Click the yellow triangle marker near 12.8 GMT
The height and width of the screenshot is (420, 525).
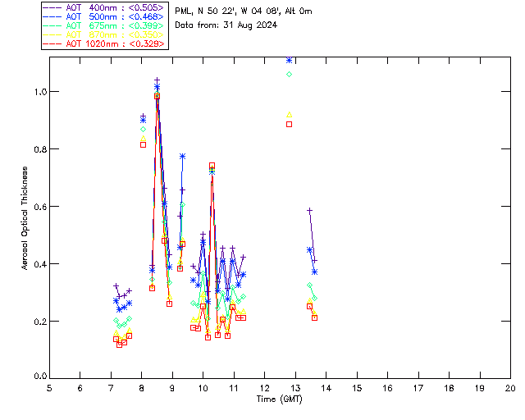point(290,115)
